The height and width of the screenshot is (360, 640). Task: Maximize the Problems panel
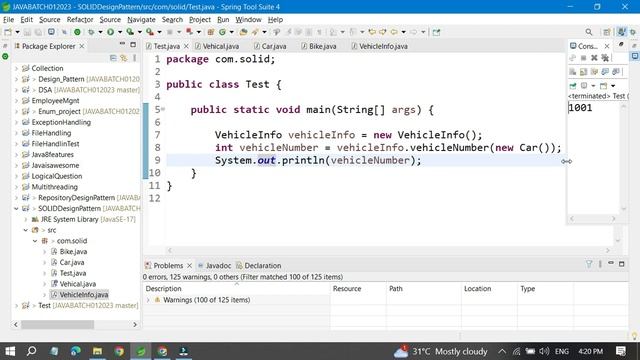point(622,264)
